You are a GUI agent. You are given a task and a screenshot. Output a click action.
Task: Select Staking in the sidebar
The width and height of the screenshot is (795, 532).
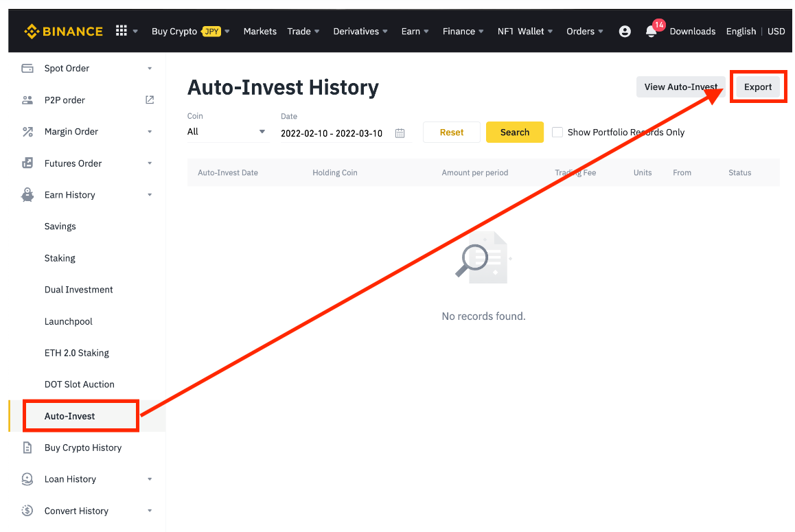60,258
